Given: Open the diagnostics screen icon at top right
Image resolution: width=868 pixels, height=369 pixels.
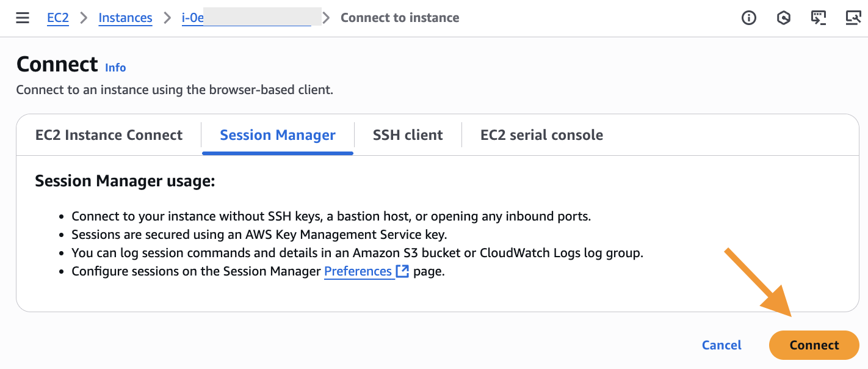Looking at the screenshot, I should [x=853, y=18].
